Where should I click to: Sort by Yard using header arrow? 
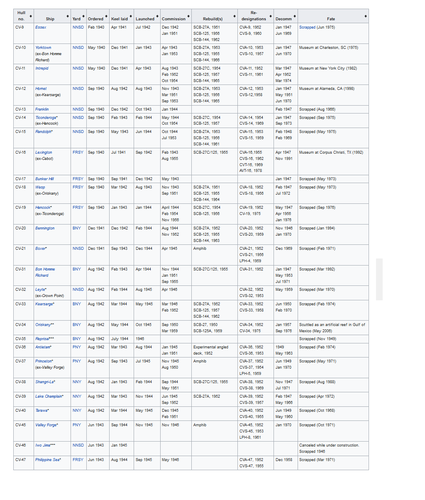pyautogui.click(x=83, y=16)
